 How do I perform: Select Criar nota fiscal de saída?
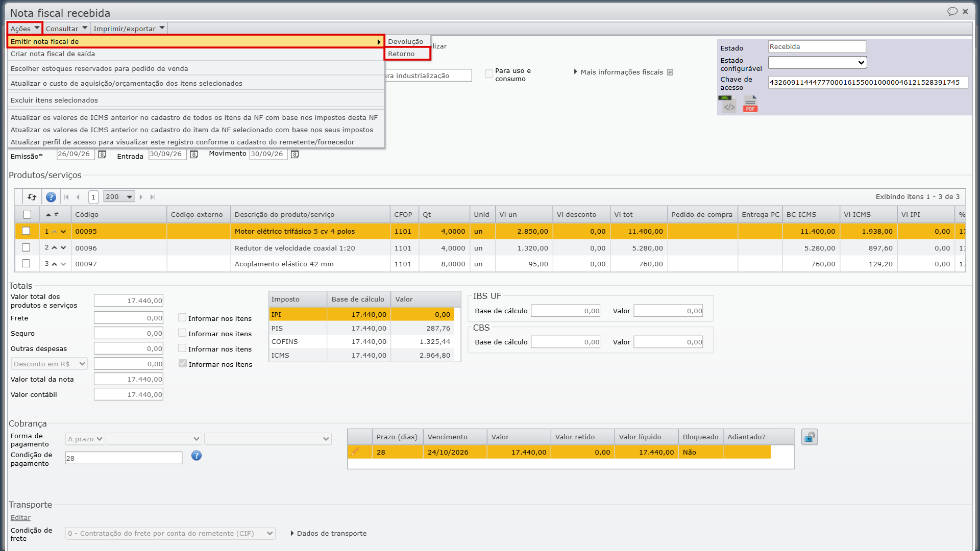click(x=196, y=54)
